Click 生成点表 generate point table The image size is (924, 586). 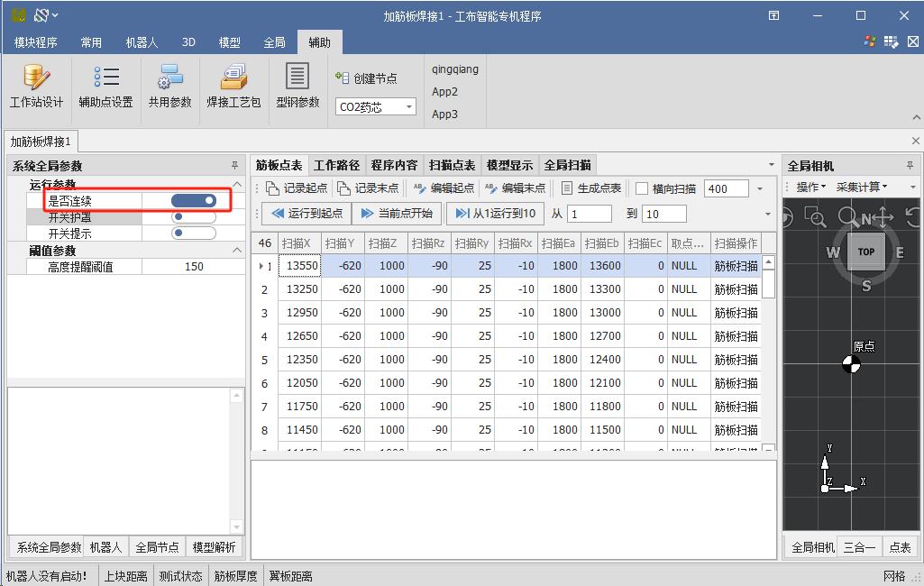coord(591,188)
